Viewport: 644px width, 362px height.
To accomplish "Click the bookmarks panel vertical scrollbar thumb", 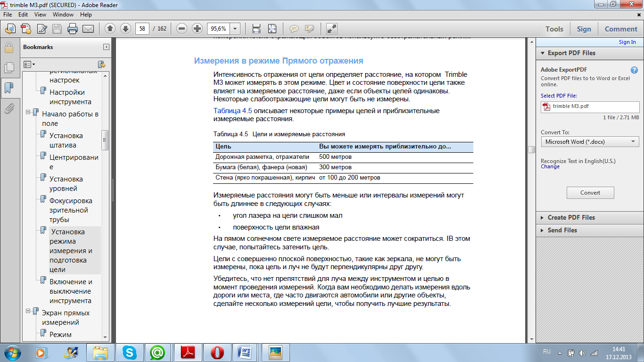I will 105,140.
